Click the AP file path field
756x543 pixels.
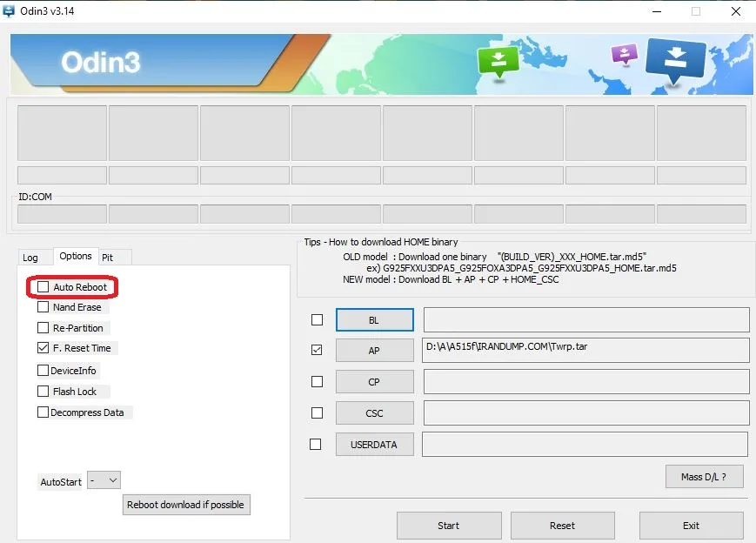[585, 350]
